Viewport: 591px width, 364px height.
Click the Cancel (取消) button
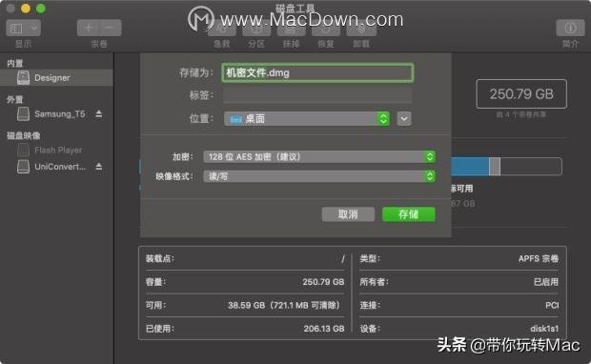point(348,214)
